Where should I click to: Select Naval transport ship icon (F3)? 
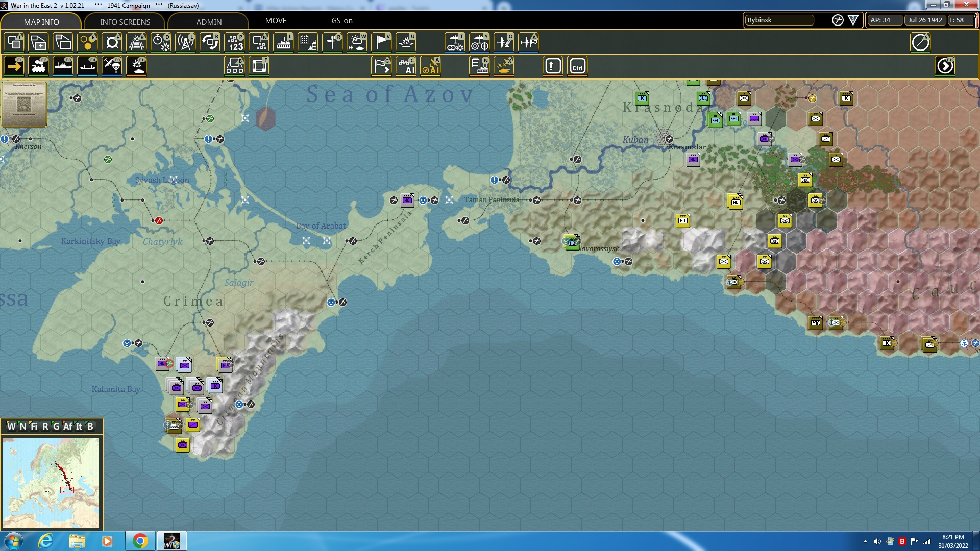coord(63,66)
